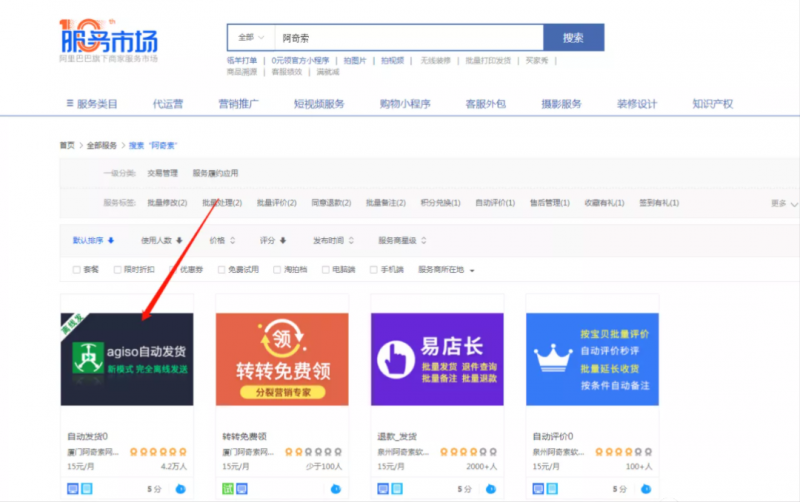Check the 套餐 filter checkbox
Viewport: 800px width, 502px height.
pos(77,270)
